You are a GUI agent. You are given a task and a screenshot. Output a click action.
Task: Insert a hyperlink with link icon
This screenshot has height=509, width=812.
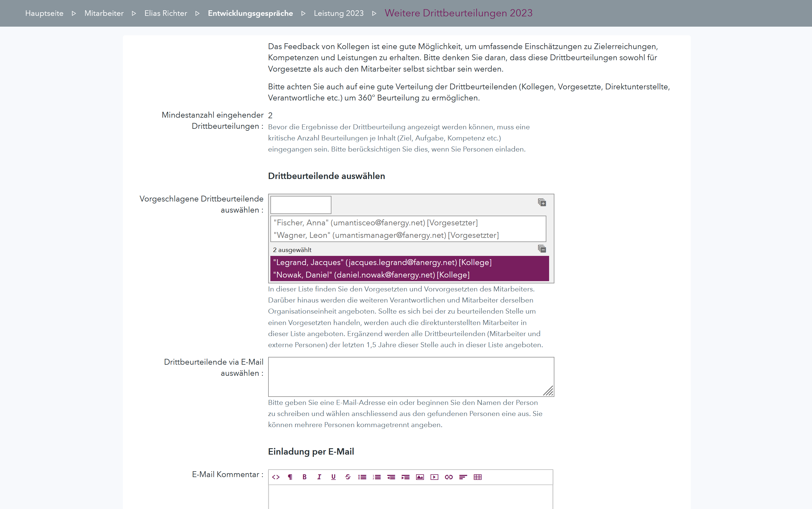(x=449, y=477)
